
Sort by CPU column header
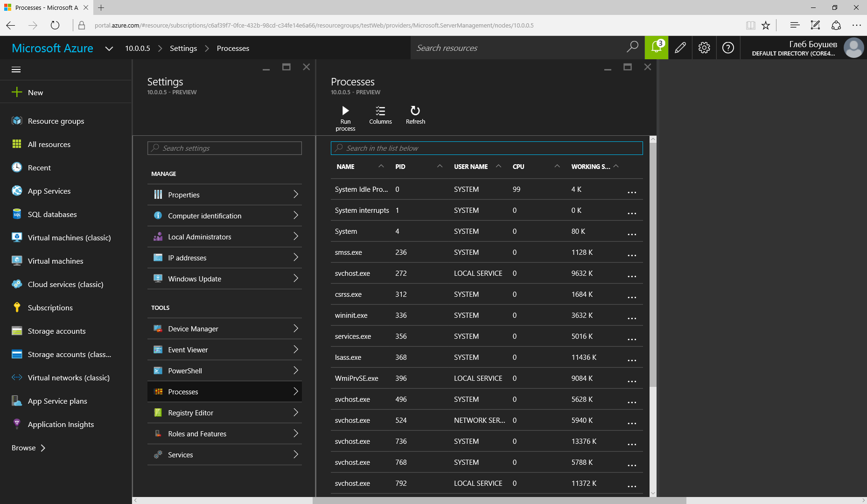pyautogui.click(x=518, y=167)
